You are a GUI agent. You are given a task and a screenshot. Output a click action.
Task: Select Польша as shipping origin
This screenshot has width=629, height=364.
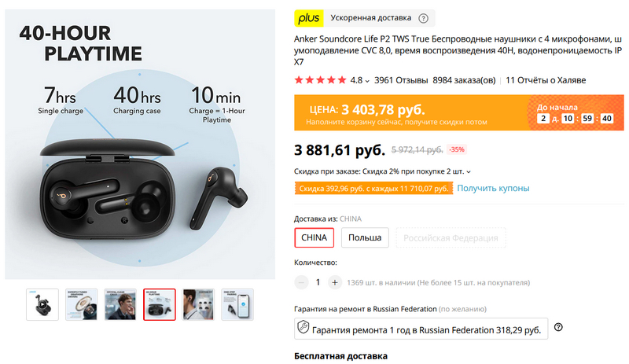(365, 237)
